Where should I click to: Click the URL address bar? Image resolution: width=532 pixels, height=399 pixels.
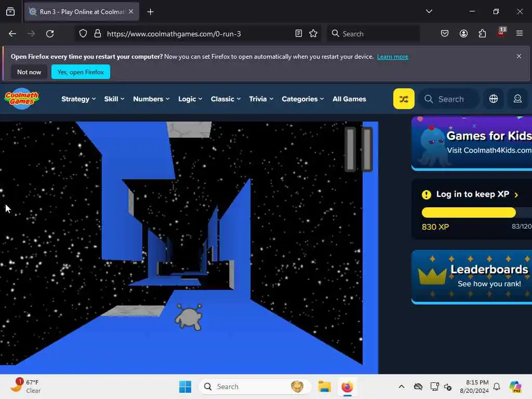[198, 34]
